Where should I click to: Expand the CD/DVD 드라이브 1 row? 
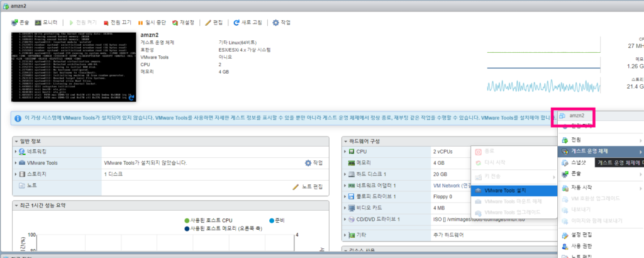click(345, 219)
